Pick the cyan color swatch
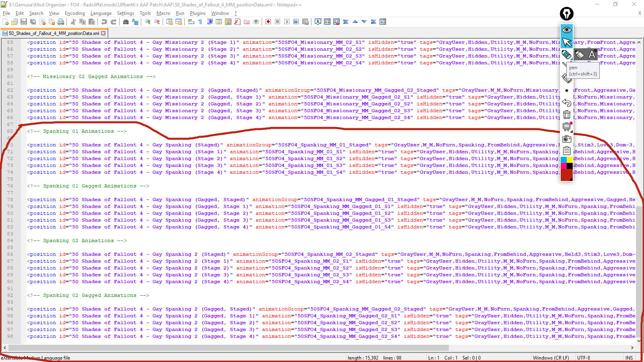644x362 pixels. (564, 160)
